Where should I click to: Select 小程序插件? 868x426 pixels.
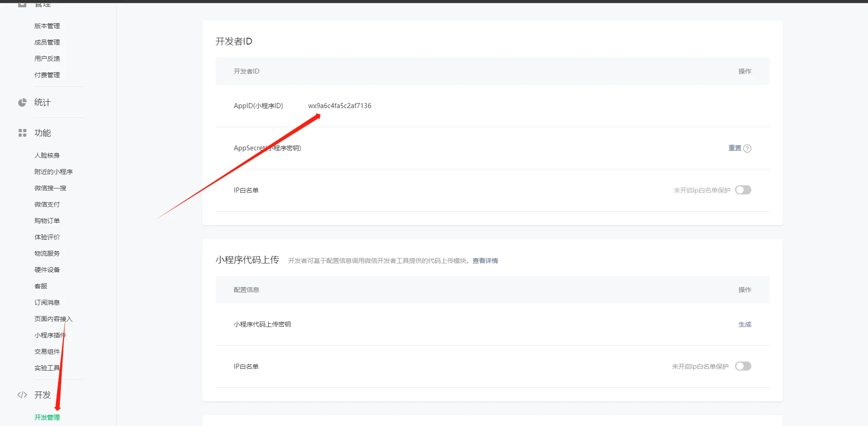click(x=50, y=335)
